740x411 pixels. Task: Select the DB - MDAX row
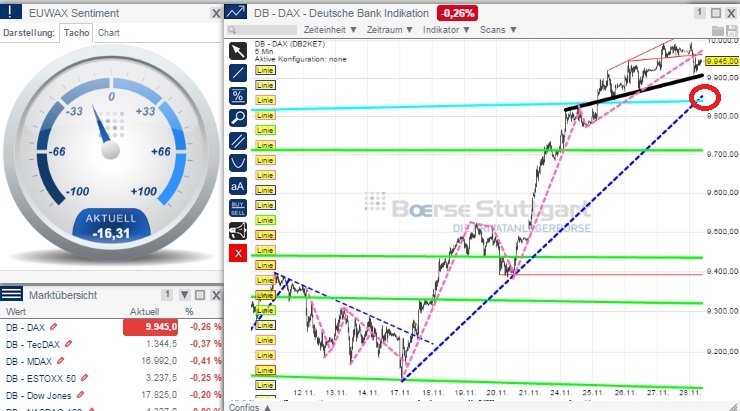(x=111, y=361)
